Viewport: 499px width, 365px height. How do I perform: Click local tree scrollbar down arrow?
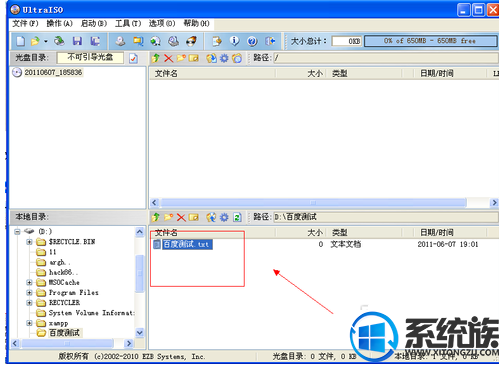(140, 332)
